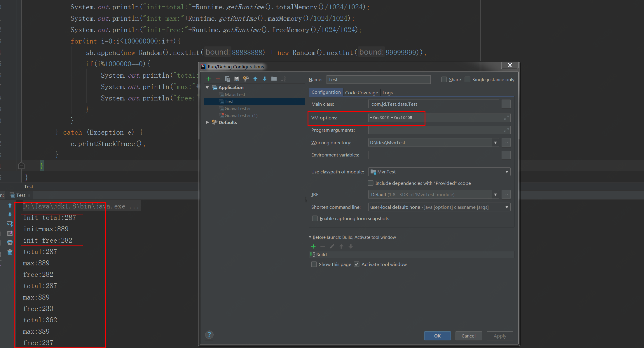644x348 pixels.
Task: Switch to the Code Coverage tab
Action: (x=362, y=93)
